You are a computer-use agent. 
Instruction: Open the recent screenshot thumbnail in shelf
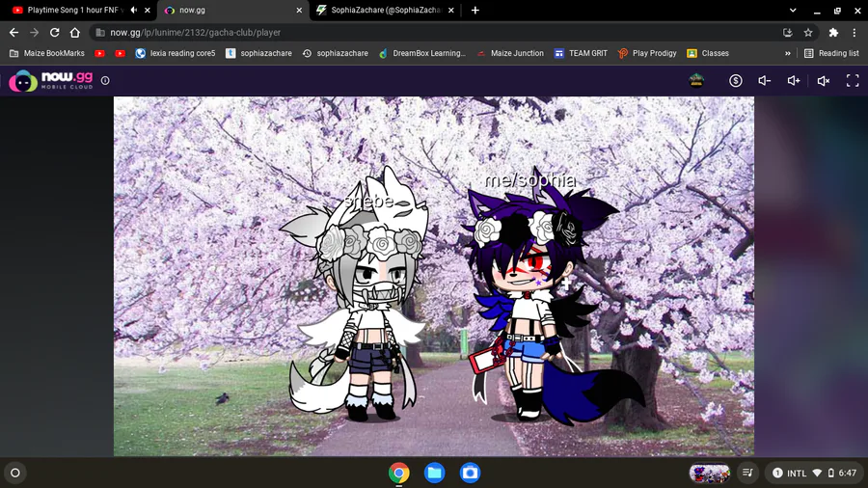710,473
